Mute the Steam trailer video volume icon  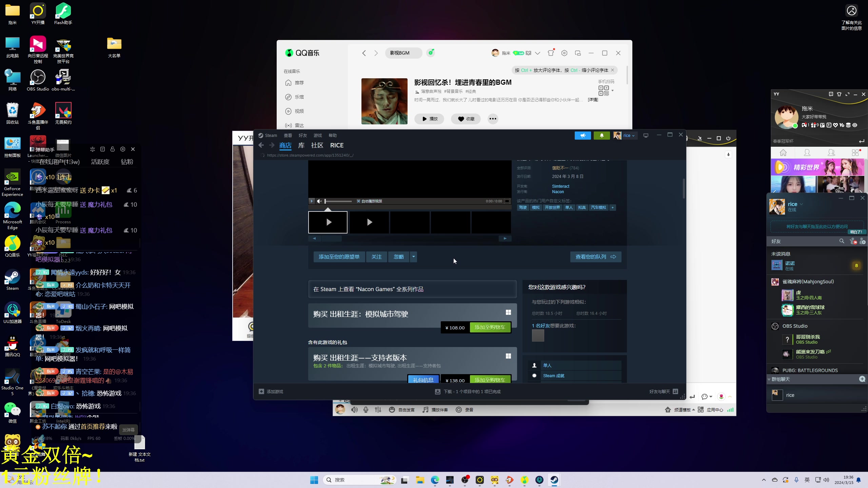319,201
